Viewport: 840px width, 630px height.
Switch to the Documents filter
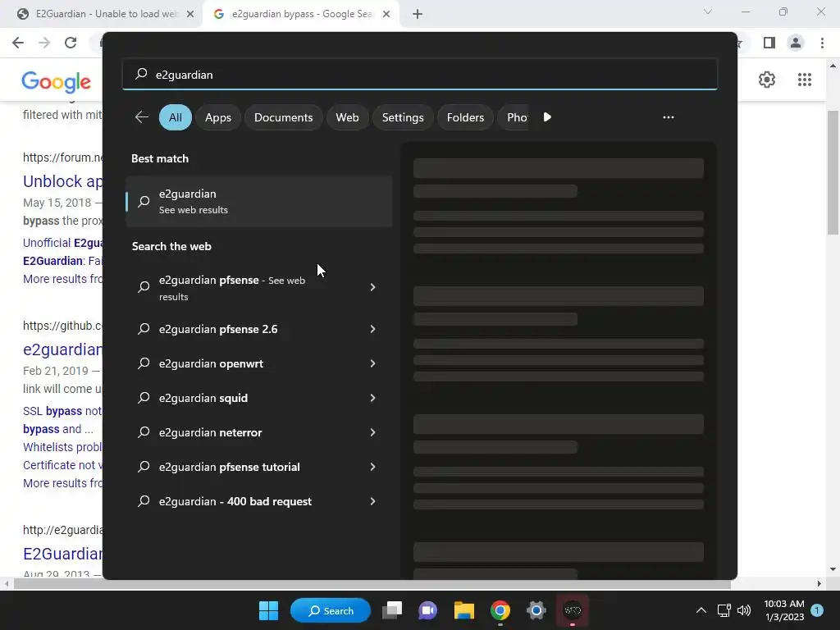283,117
